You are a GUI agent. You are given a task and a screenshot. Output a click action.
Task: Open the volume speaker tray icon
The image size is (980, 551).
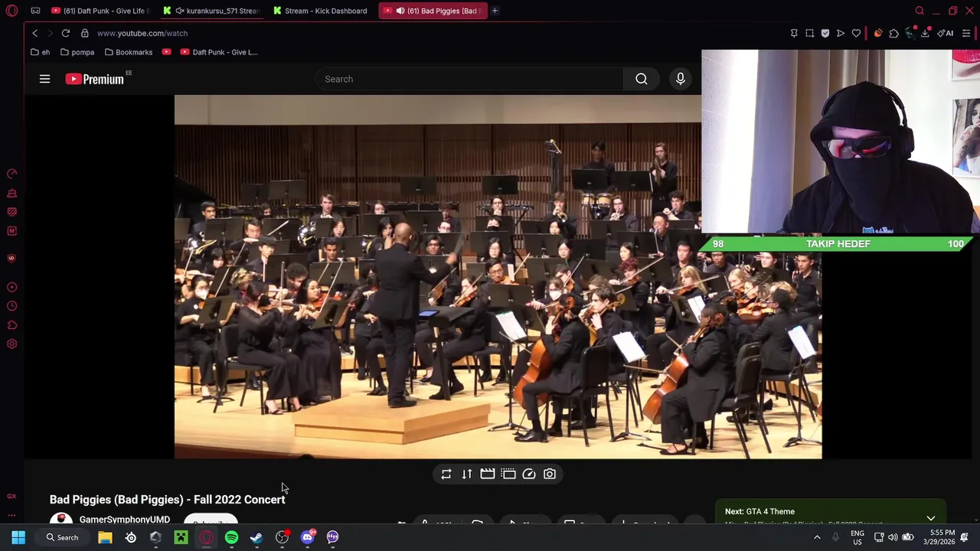point(893,537)
